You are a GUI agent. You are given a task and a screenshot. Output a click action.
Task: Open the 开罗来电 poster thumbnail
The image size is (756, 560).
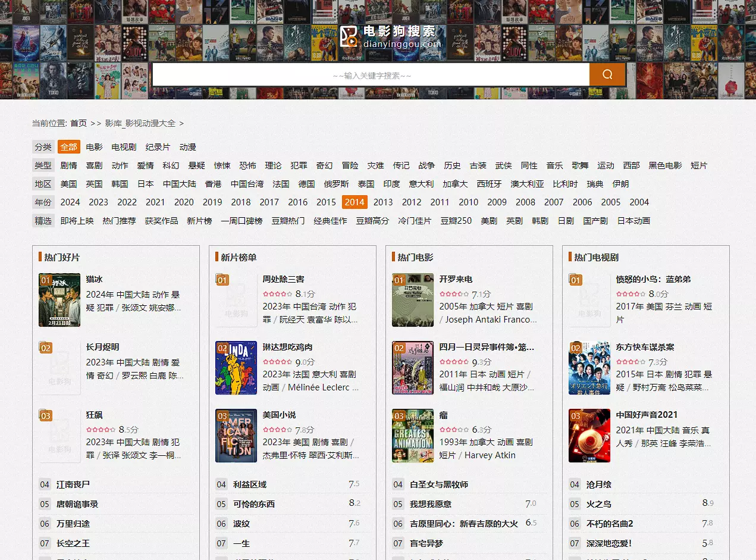coord(412,300)
